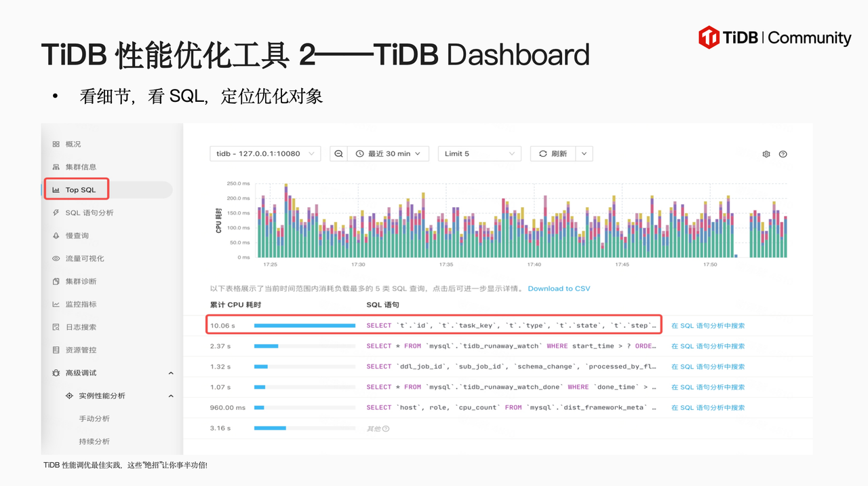
Task: Open the settings gear icon
Action: click(766, 154)
